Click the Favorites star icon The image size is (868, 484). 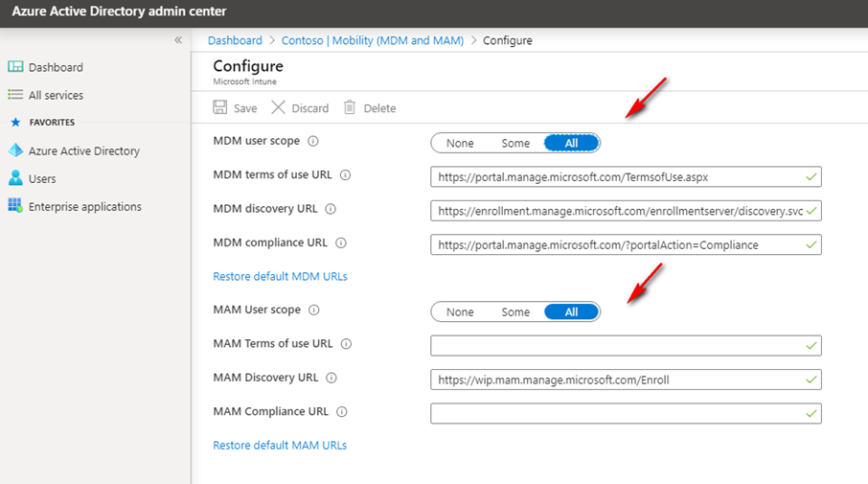point(15,123)
